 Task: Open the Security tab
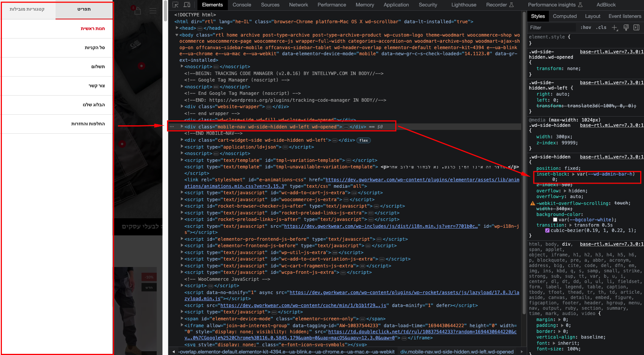[428, 5]
